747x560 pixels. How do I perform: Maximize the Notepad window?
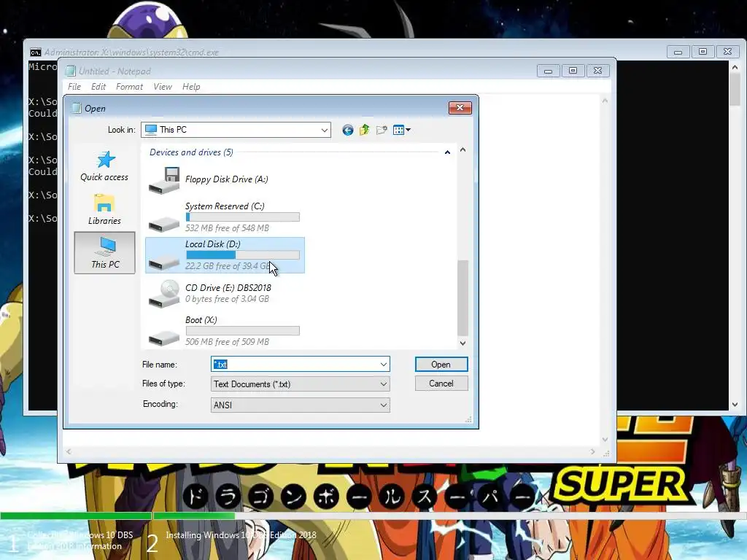coord(573,71)
